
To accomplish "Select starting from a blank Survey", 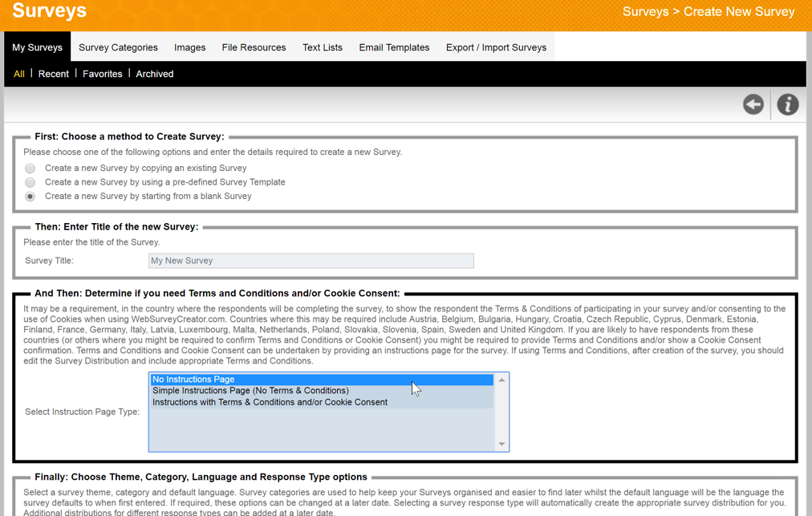I will [x=30, y=197].
